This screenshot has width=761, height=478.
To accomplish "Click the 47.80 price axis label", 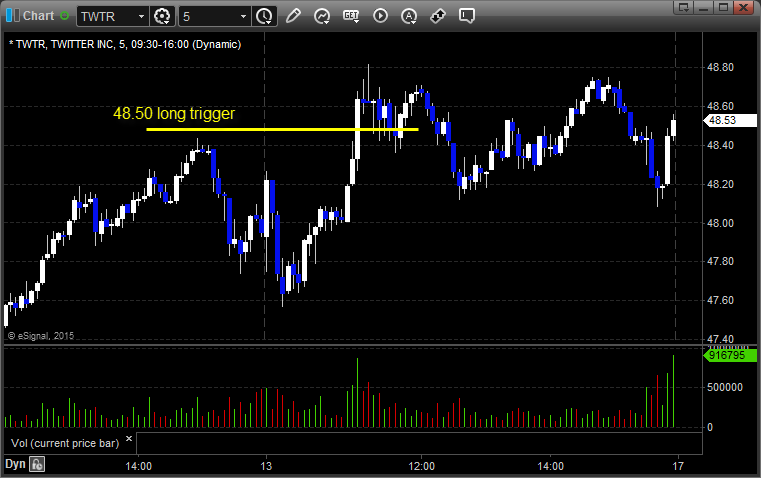I will point(721,261).
